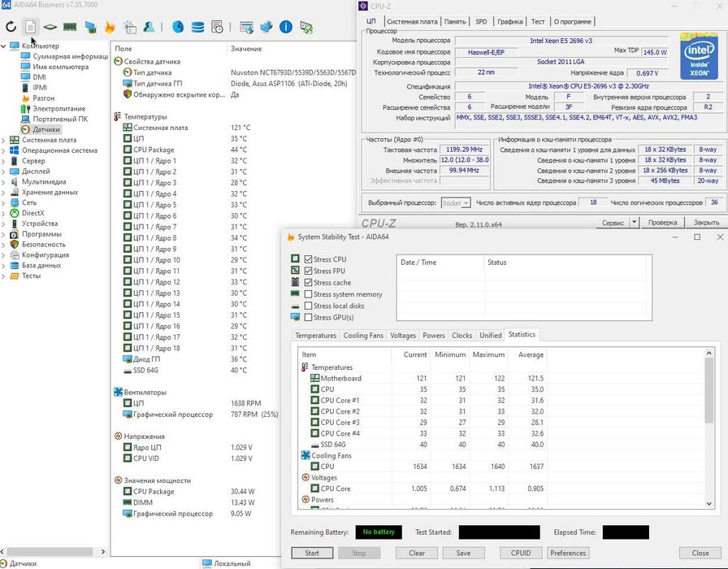This screenshot has width=728, height=569.
Task: Enable Stress system memory checkbox
Action: 308,294
